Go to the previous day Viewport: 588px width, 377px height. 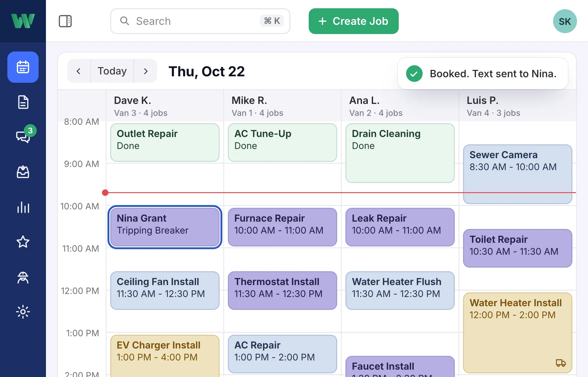pos(79,71)
